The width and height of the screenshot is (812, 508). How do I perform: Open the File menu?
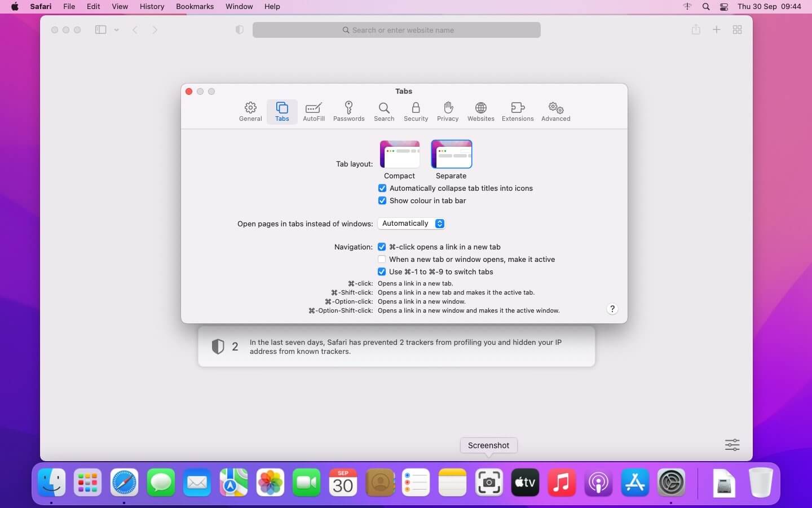69,7
